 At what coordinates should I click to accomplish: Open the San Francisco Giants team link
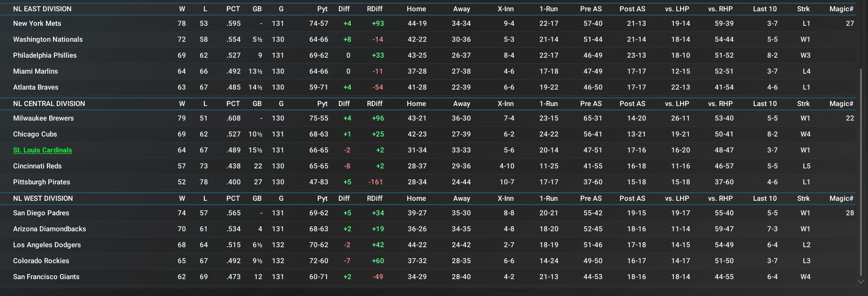46,277
